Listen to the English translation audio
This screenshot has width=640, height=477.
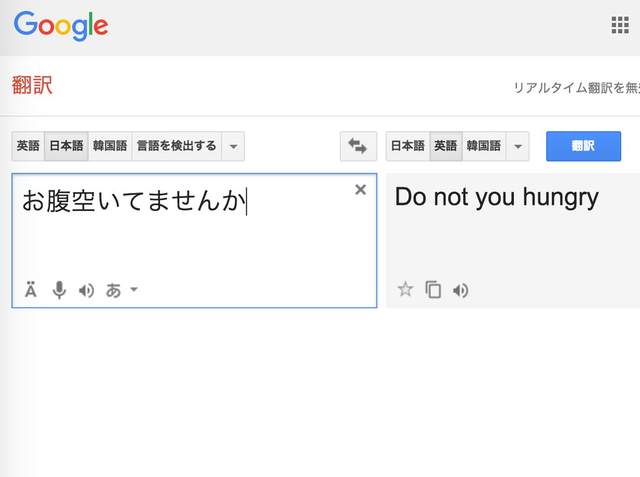(x=460, y=290)
